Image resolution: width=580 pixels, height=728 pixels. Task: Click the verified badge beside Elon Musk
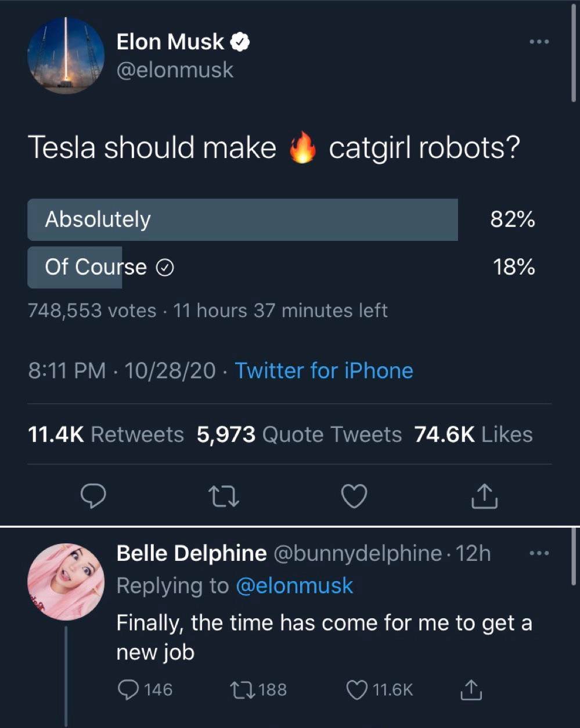pyautogui.click(x=241, y=42)
